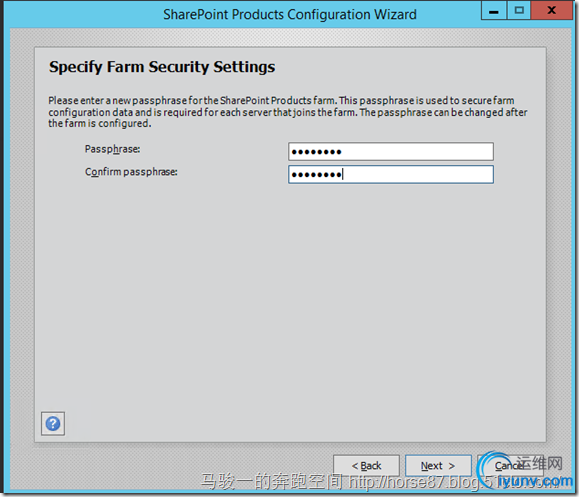The image size is (579, 497).
Task: Click the SharePoint Products Configuration Wizard title
Action: tap(290, 14)
